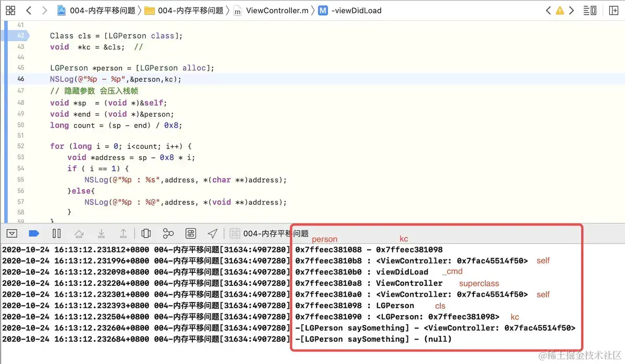Click the line 42 gutter number
This screenshot has height=364, width=625.
(x=20, y=35)
